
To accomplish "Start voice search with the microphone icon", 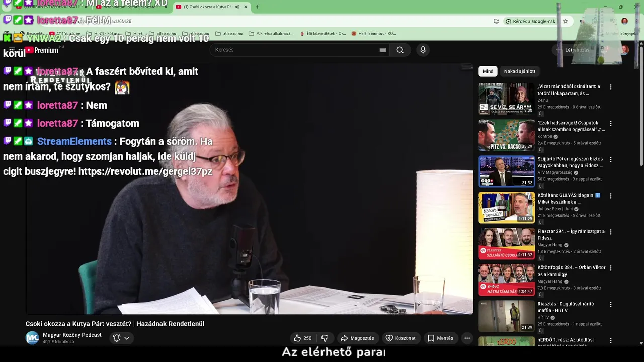I will (423, 50).
